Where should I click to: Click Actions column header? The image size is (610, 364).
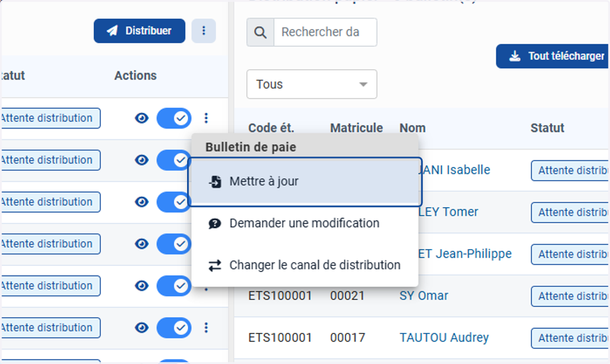[135, 76]
